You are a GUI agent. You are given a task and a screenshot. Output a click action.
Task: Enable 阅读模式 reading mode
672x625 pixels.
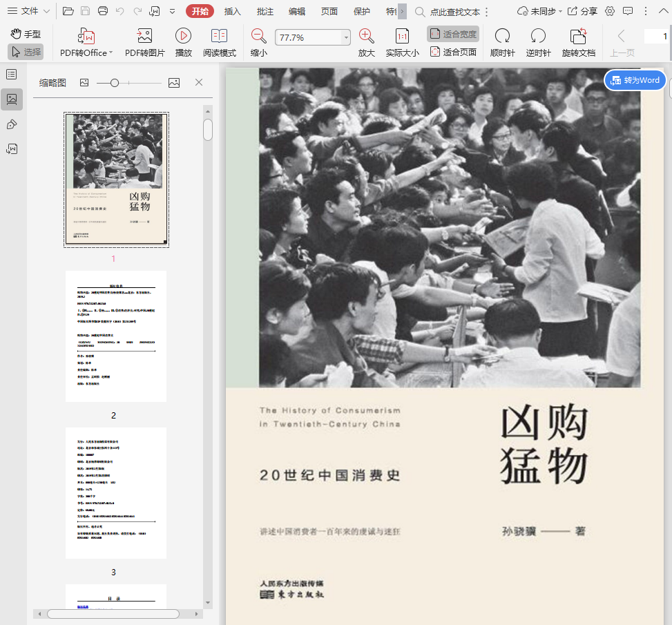coord(220,42)
